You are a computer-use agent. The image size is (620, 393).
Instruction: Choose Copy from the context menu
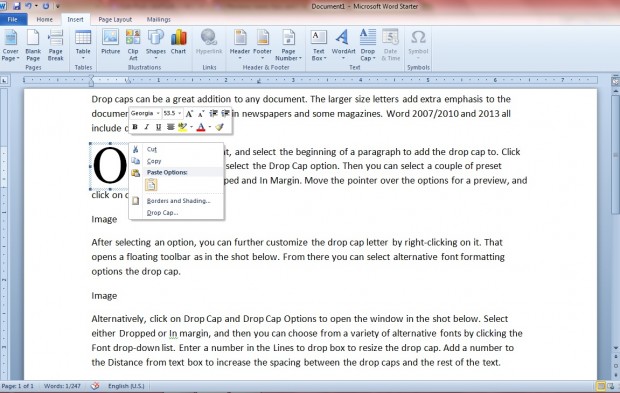tap(176, 161)
